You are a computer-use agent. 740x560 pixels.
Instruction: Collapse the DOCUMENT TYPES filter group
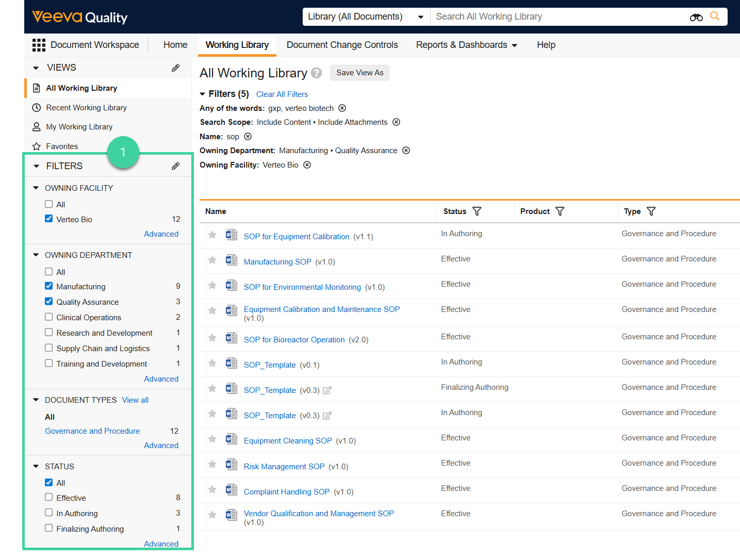point(36,400)
